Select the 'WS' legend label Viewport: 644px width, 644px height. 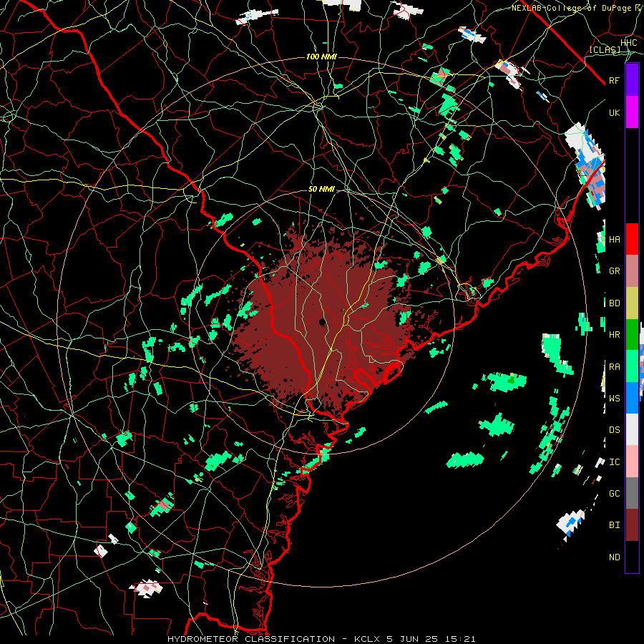tap(615, 399)
